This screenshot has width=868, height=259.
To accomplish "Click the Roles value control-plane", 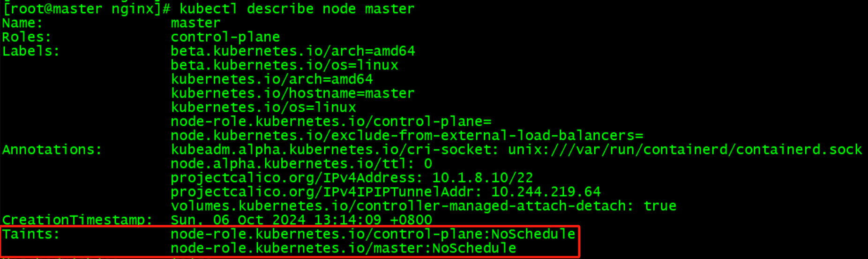I will click(225, 37).
